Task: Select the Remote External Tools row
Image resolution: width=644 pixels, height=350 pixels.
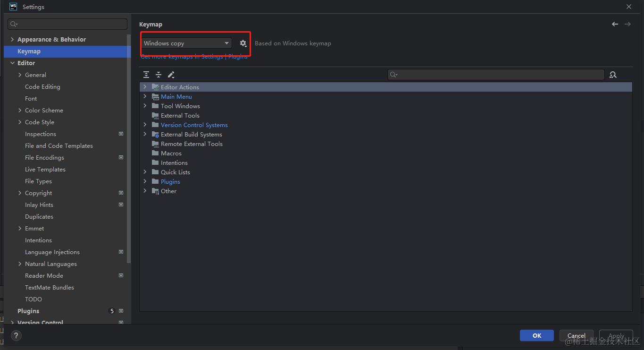Action: pyautogui.click(x=386, y=144)
